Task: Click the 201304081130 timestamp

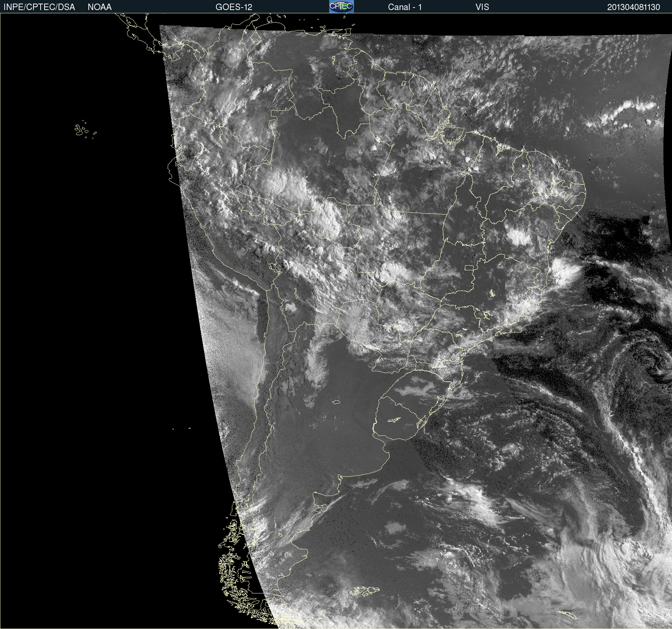Action: (x=634, y=7)
